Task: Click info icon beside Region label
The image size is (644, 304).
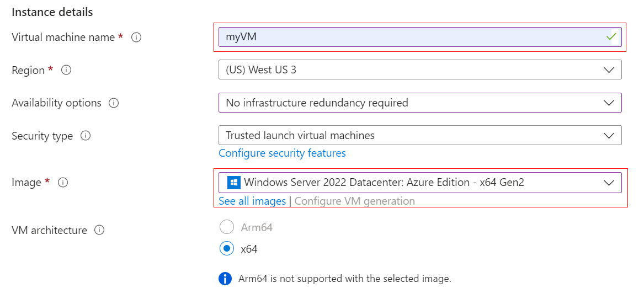Action: [66, 70]
